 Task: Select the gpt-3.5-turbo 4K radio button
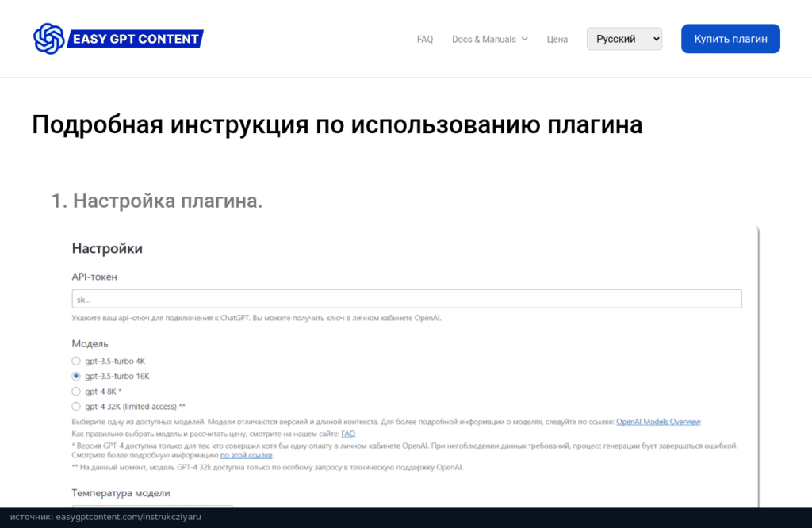coord(76,361)
